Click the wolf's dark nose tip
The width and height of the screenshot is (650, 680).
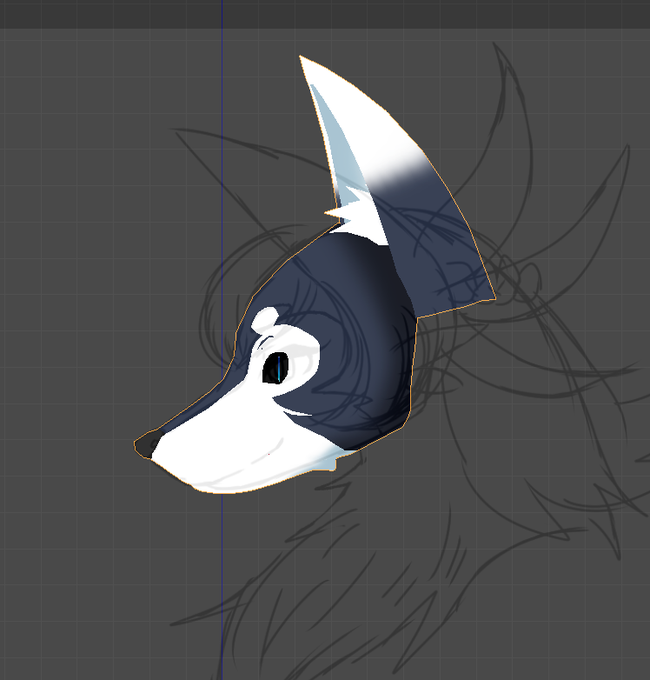click(x=147, y=443)
